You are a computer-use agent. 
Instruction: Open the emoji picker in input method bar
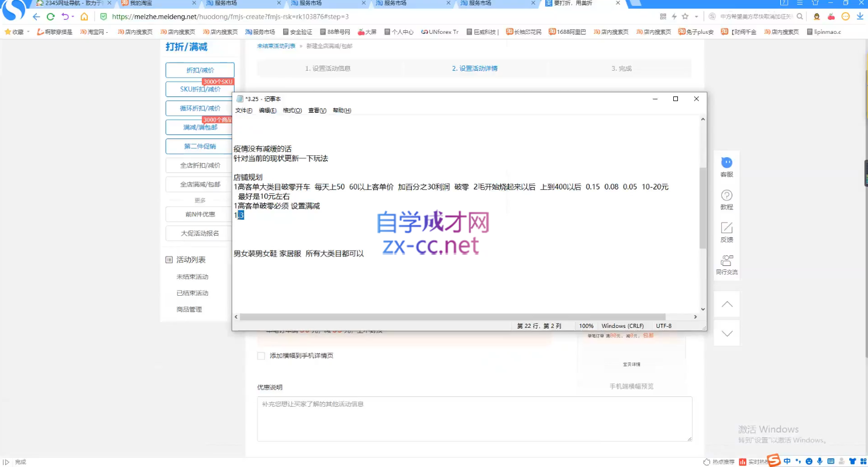point(808,461)
